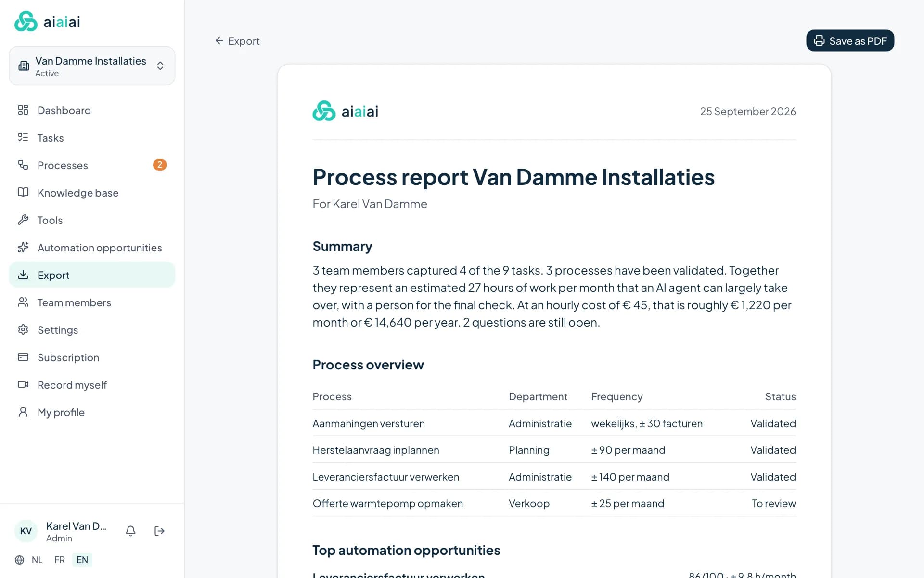The image size is (924, 578).
Task: Click the globe language icon
Action: click(x=19, y=560)
